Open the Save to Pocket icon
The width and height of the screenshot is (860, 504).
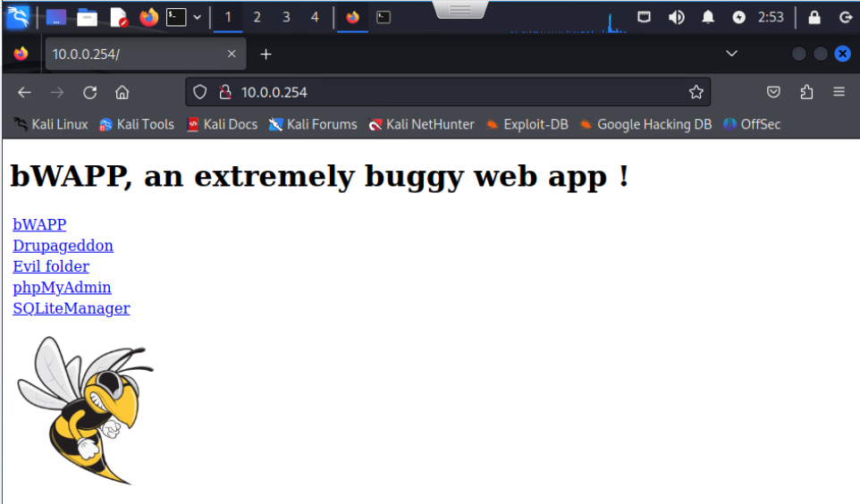(773, 92)
